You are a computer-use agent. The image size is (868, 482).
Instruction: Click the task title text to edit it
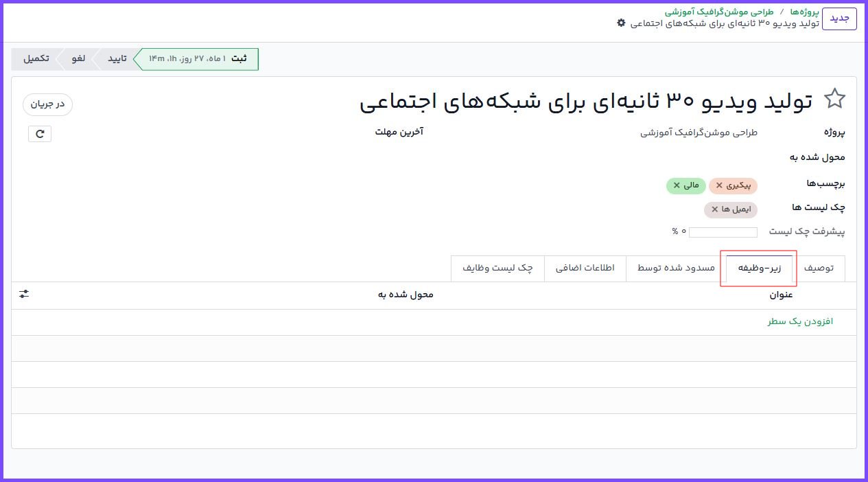pos(583,100)
